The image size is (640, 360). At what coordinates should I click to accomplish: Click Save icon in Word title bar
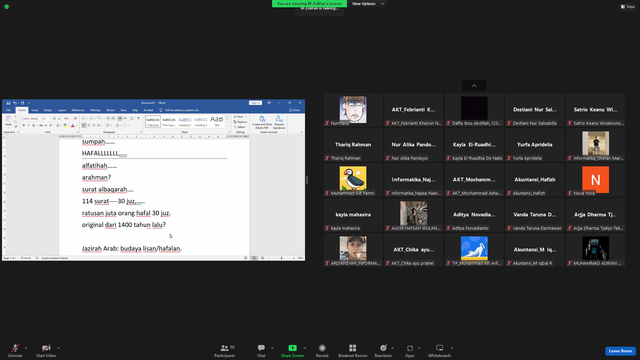(8, 103)
